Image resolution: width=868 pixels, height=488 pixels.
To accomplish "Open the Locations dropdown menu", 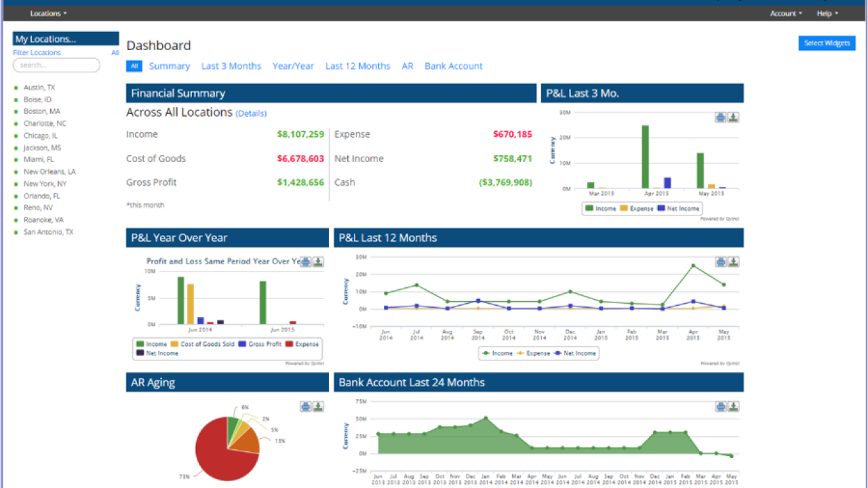I will [48, 14].
